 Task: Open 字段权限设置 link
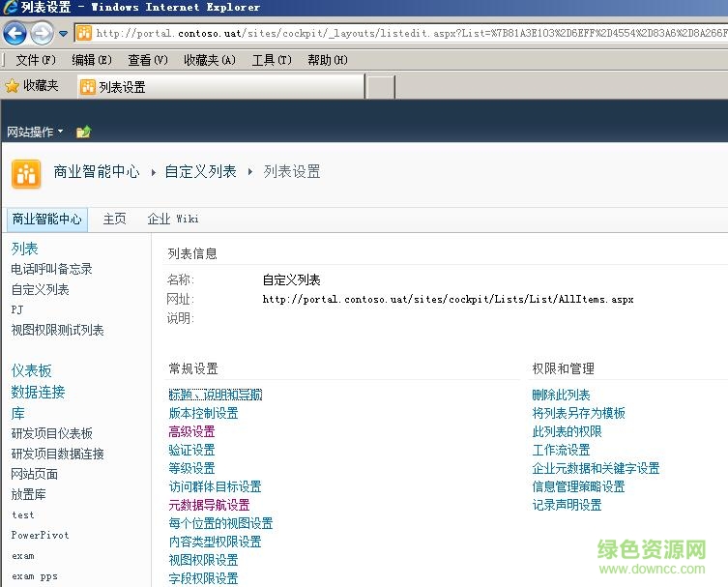tap(203, 578)
